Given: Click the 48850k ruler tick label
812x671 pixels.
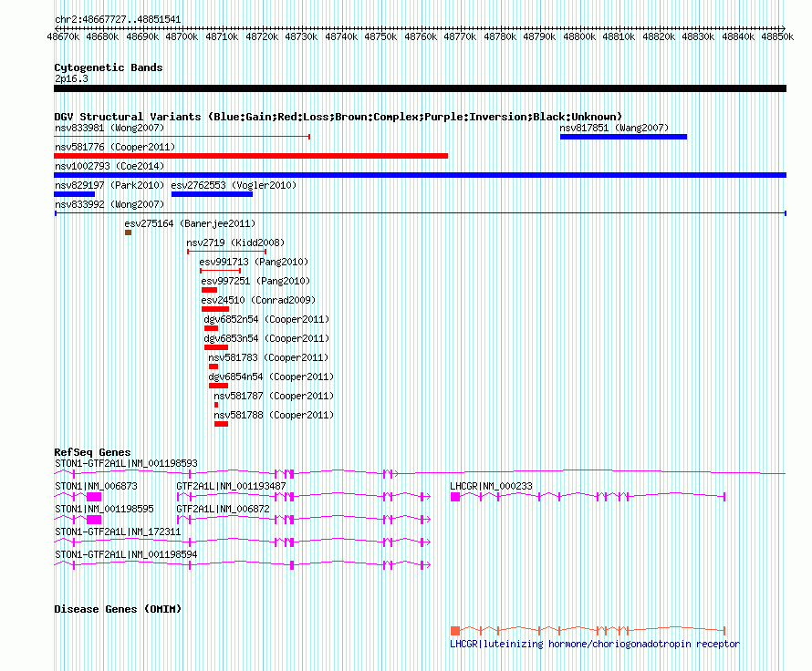Looking at the screenshot, I should click(x=777, y=36).
